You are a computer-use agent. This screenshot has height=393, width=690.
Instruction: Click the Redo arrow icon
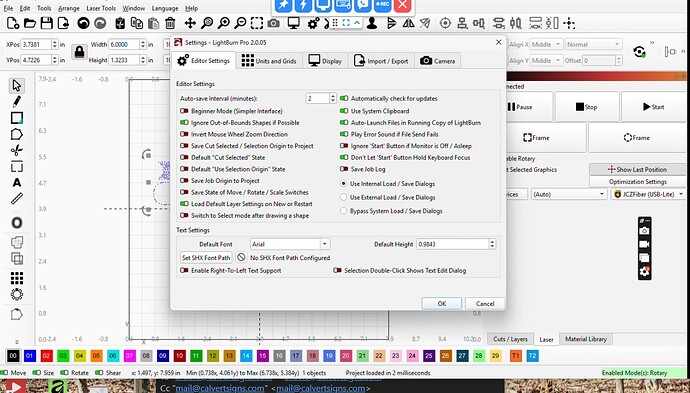click(100, 23)
